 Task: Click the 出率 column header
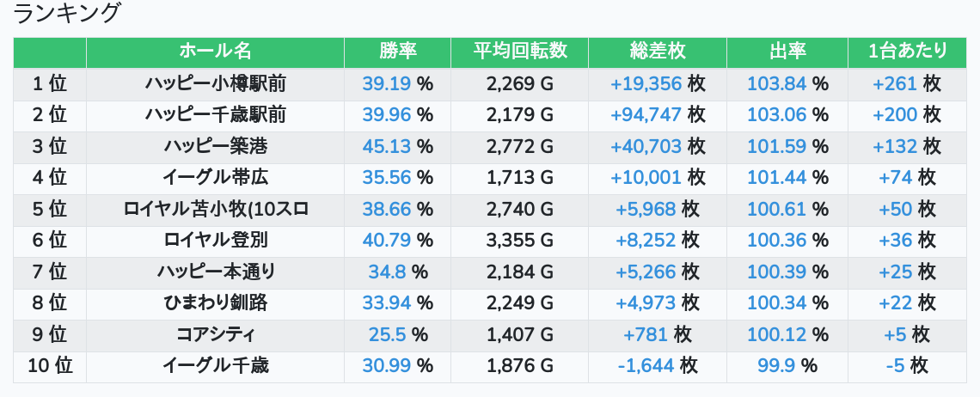point(787,52)
